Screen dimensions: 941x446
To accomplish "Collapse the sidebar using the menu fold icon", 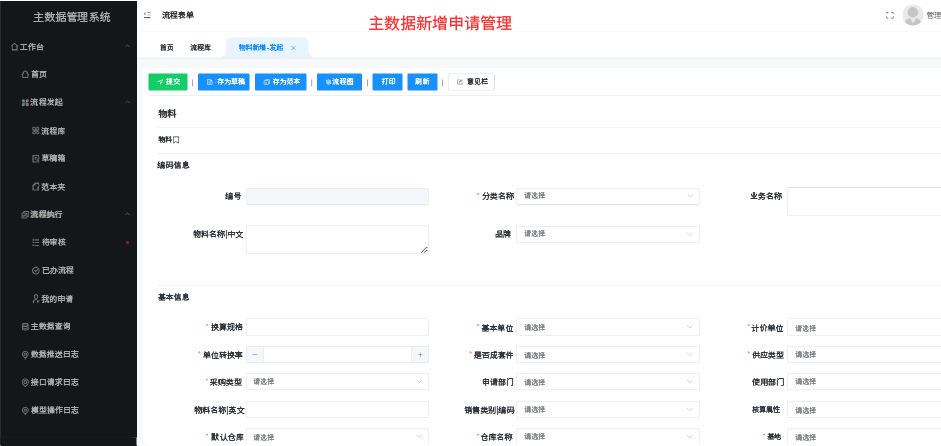I will pos(148,15).
